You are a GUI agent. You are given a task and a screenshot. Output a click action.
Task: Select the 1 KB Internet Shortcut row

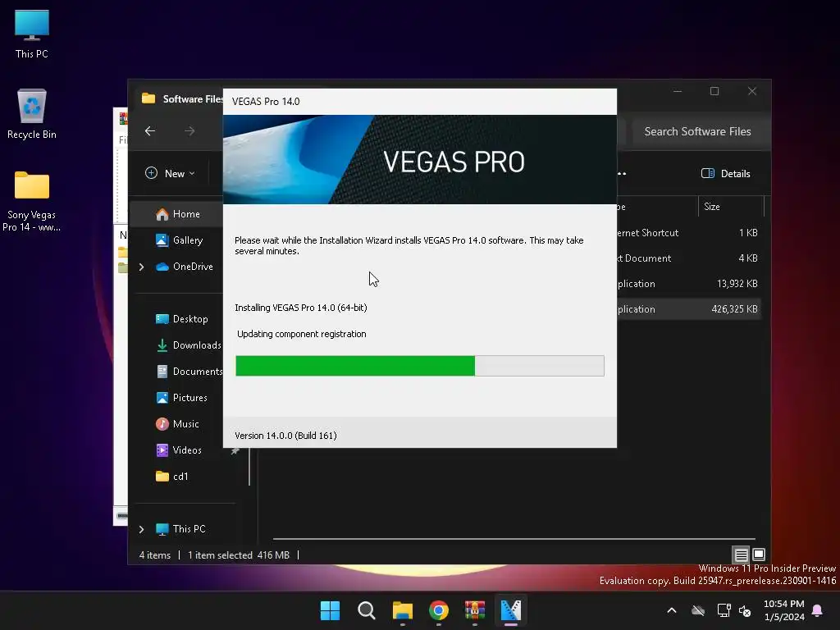point(688,233)
